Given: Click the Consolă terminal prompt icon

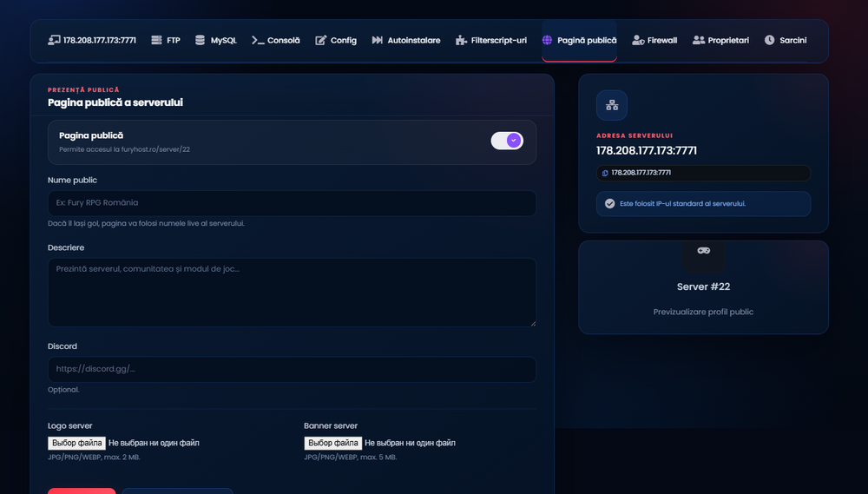Looking at the screenshot, I should (x=258, y=40).
